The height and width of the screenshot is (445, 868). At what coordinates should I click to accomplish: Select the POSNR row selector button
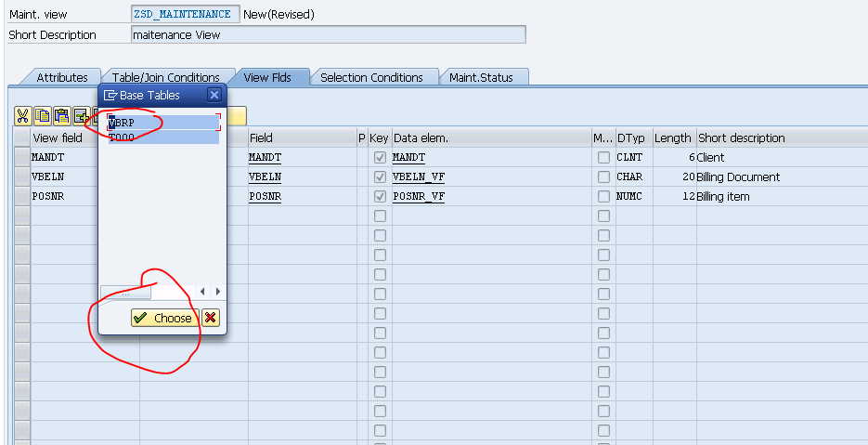pos(22,196)
